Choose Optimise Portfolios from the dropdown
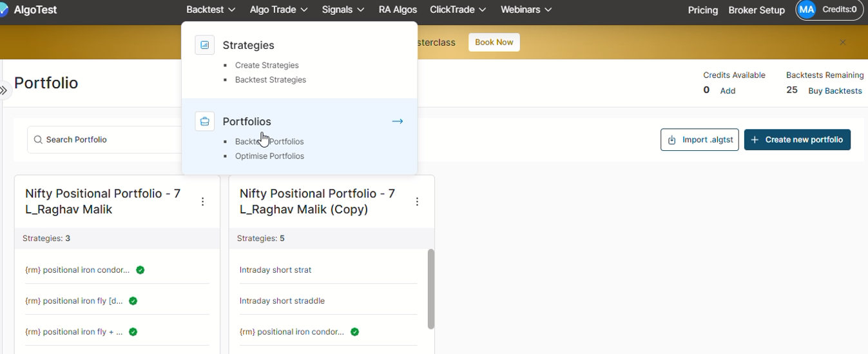This screenshot has width=868, height=354. tap(269, 156)
